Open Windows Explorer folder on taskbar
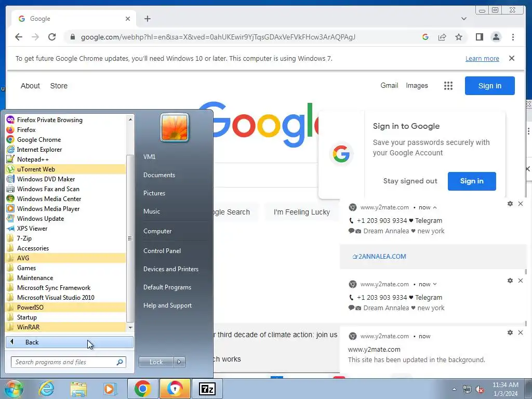The image size is (532, 399). click(78, 389)
